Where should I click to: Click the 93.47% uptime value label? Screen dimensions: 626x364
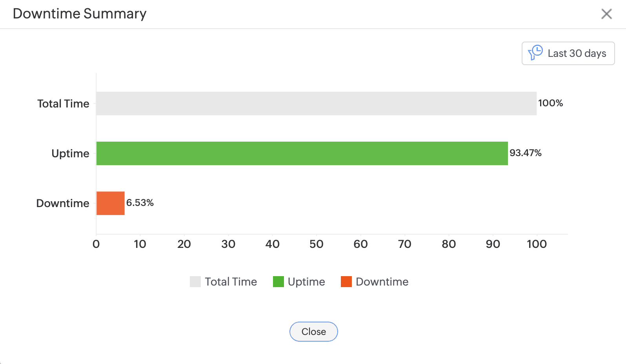tap(525, 153)
